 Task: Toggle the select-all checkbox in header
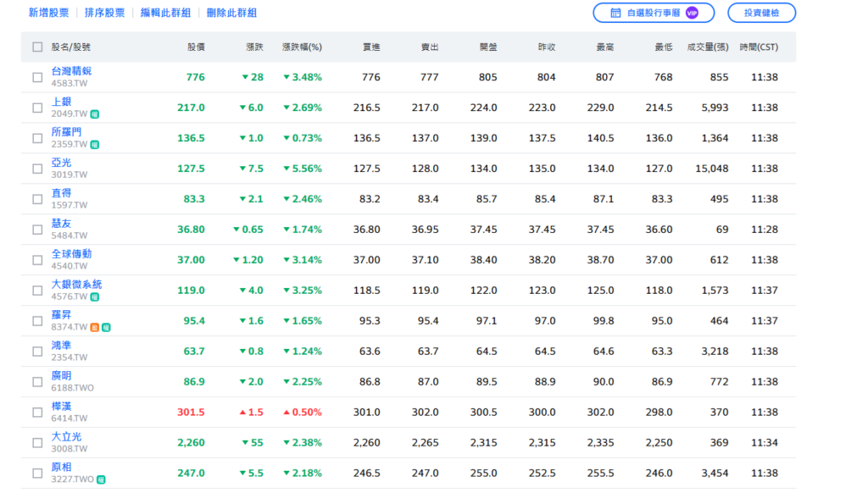coord(37,47)
